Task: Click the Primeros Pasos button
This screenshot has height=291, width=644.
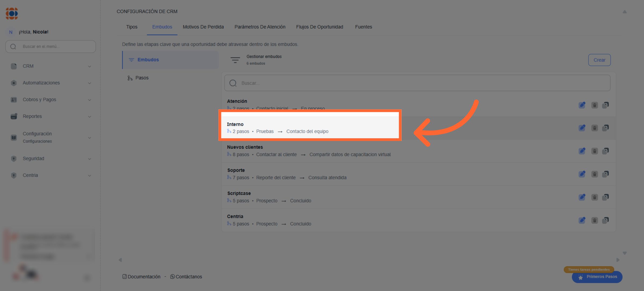Action: [x=597, y=277]
